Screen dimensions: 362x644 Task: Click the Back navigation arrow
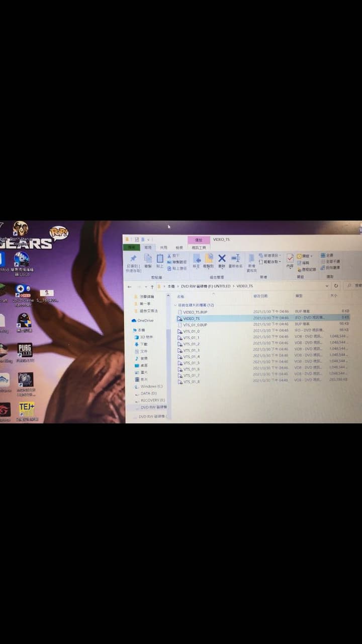(x=130, y=286)
